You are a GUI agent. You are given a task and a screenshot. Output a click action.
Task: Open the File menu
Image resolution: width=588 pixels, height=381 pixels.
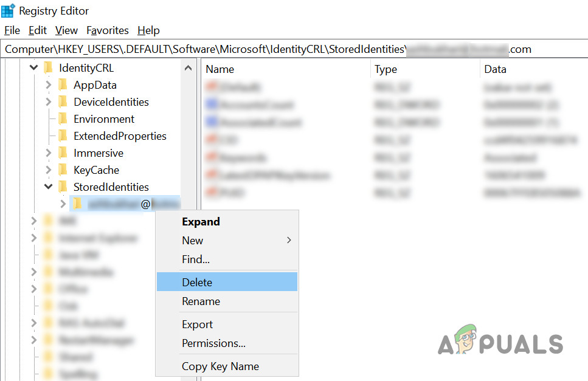point(12,30)
